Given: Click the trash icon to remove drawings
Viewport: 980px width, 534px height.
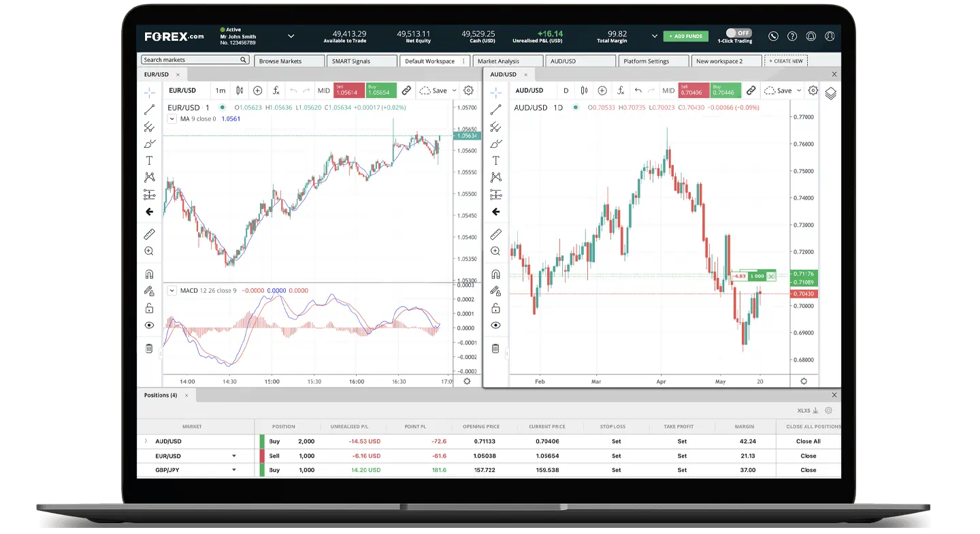Looking at the screenshot, I should click(149, 348).
